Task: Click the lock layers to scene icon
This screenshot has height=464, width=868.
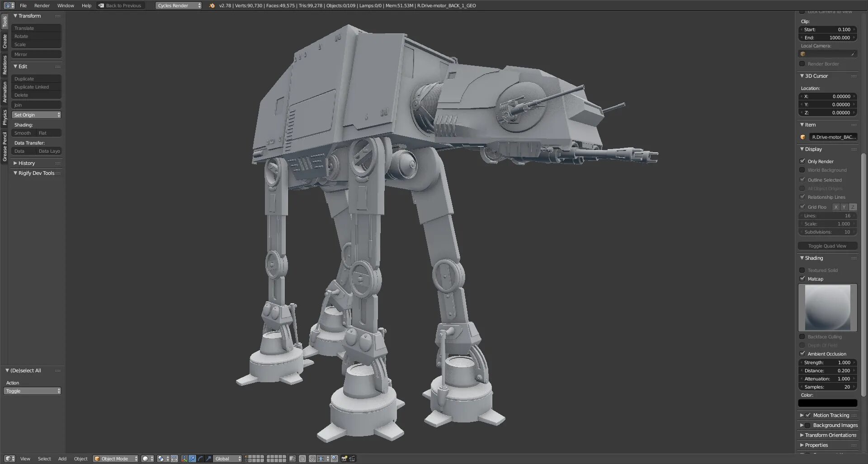Action: click(292, 459)
